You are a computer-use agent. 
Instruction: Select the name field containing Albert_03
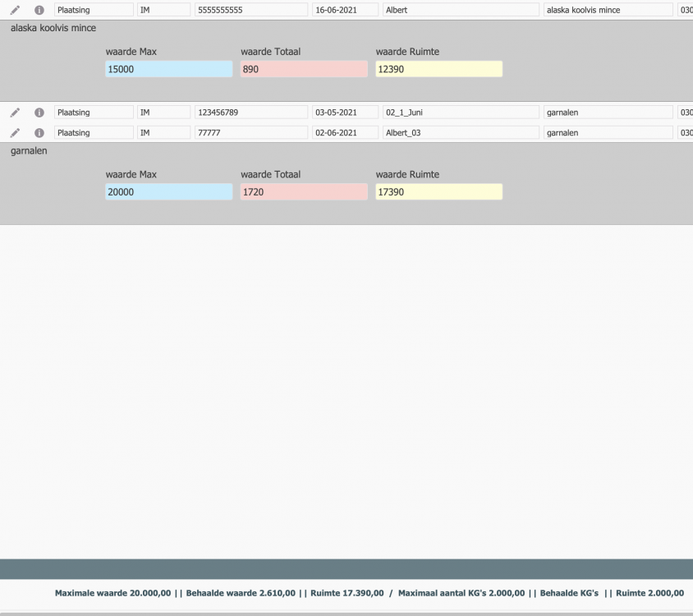[460, 132]
